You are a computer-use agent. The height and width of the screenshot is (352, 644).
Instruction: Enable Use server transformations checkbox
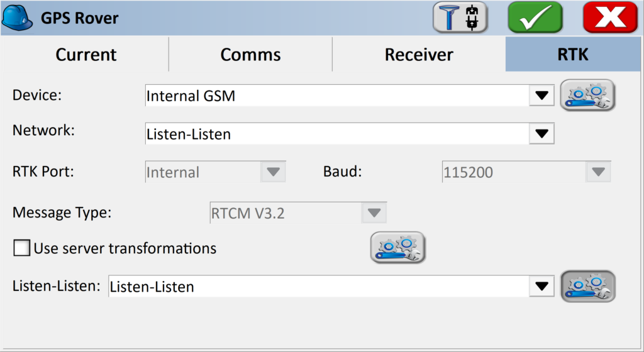click(22, 248)
